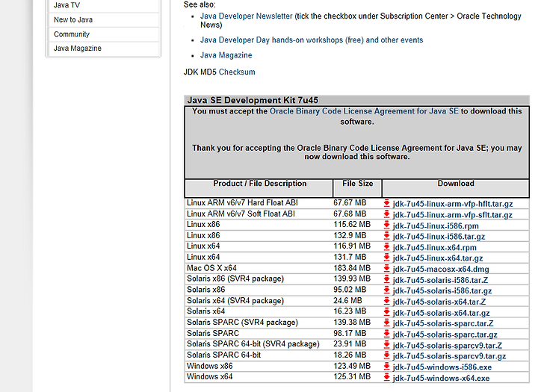
Task: Select Solaris x64 (SVR4 package) description cell
Action: (x=235, y=301)
